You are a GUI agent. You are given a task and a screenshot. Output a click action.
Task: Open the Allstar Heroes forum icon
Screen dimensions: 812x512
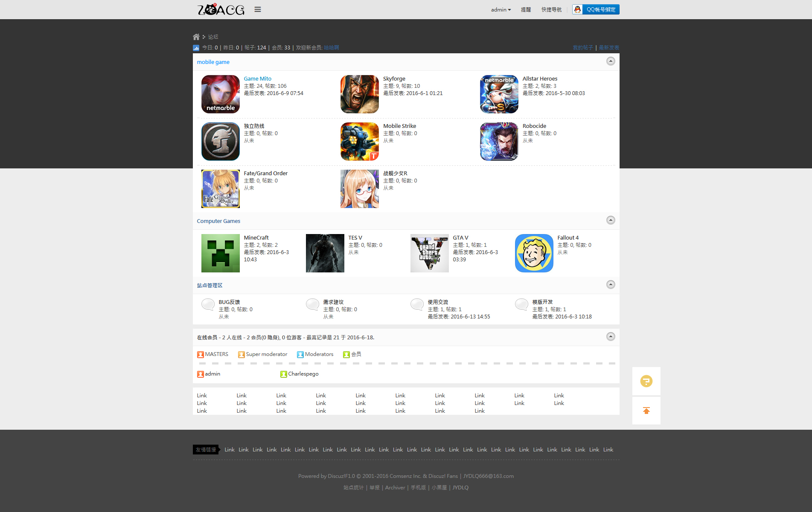[x=499, y=94]
